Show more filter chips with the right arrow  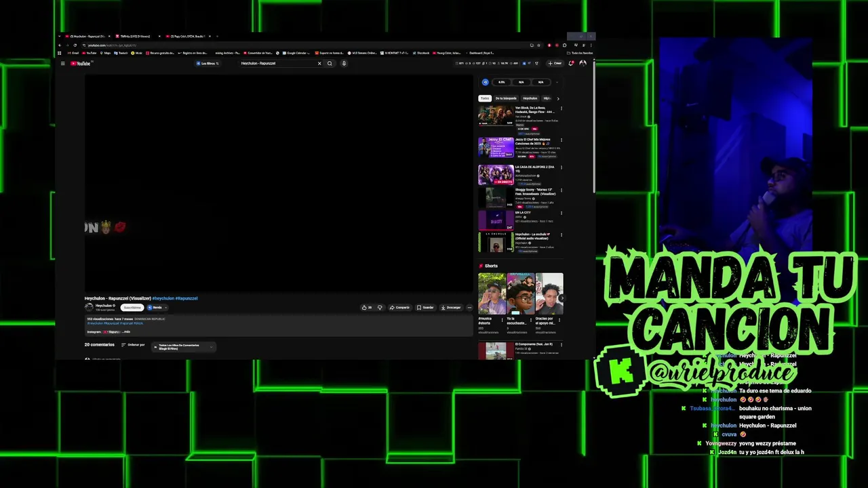[x=558, y=98]
